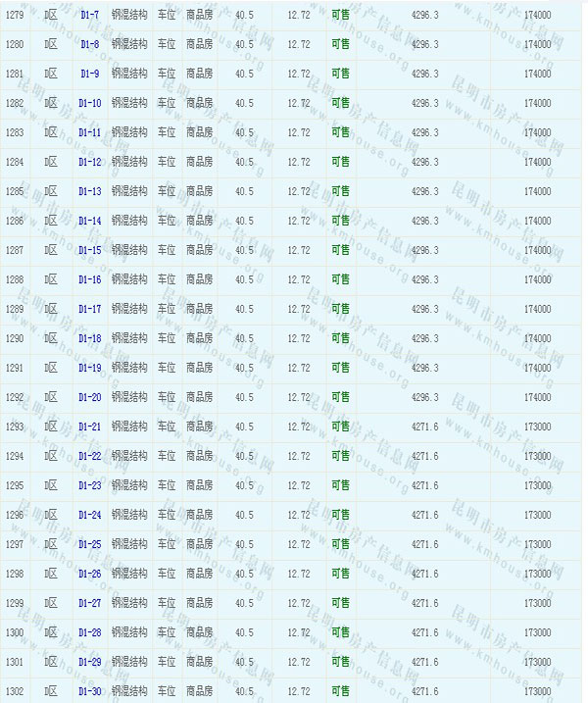The height and width of the screenshot is (703, 588).
Task: Select the D1-12 unit link
Action: [89, 162]
